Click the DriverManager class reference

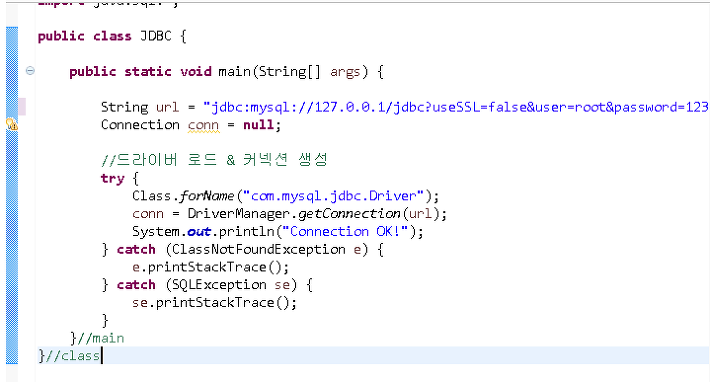point(239,214)
